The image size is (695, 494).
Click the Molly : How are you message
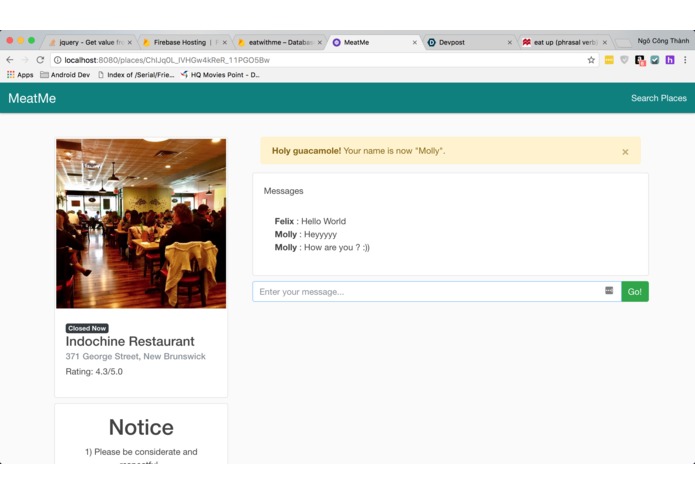(322, 247)
